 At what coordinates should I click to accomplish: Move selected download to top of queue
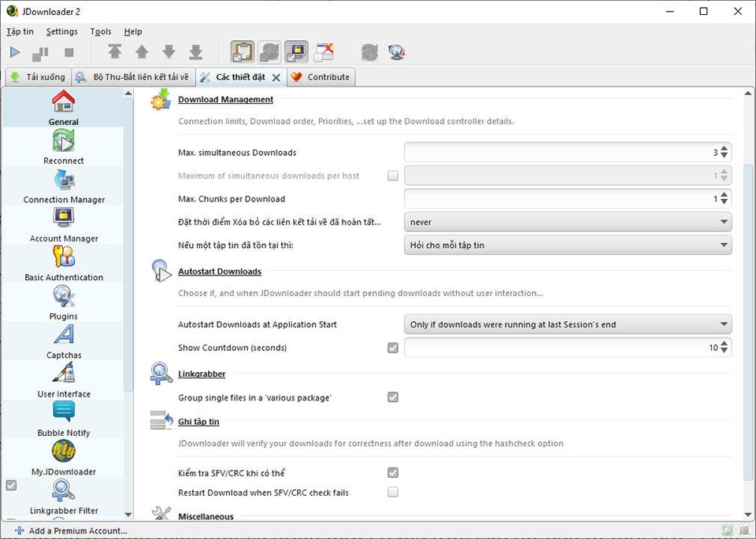[115, 52]
